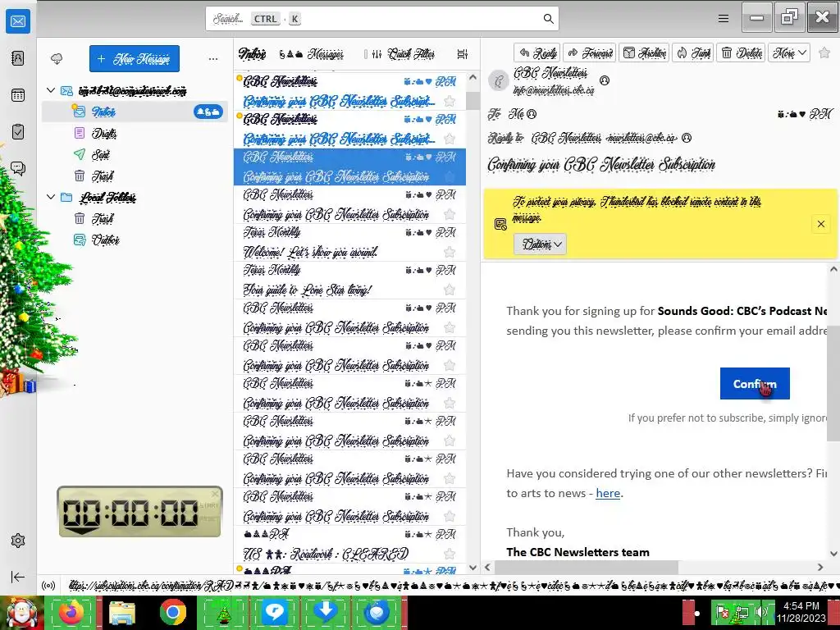The height and width of the screenshot is (630, 840).
Task: Open message list display options
Action: coord(463,54)
